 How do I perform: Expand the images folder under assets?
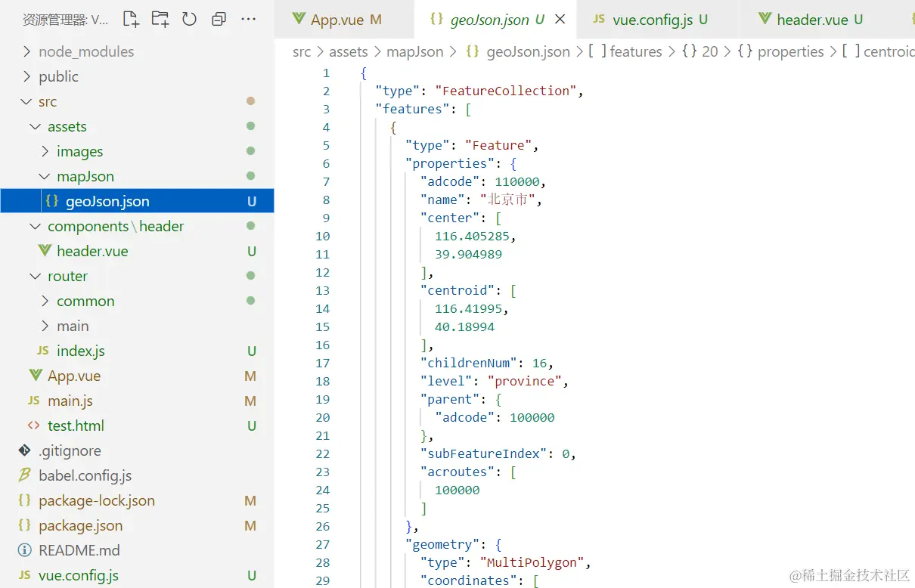point(44,151)
